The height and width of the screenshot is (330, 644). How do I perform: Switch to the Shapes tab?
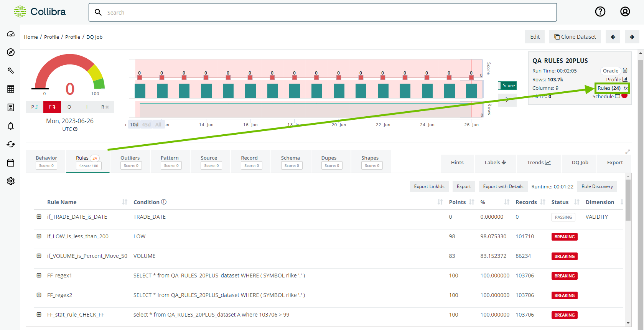coord(370,162)
